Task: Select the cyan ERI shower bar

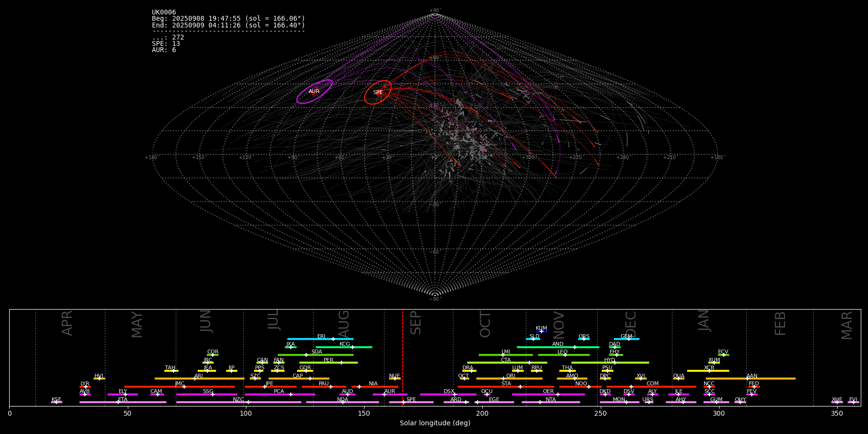Action: point(320,339)
